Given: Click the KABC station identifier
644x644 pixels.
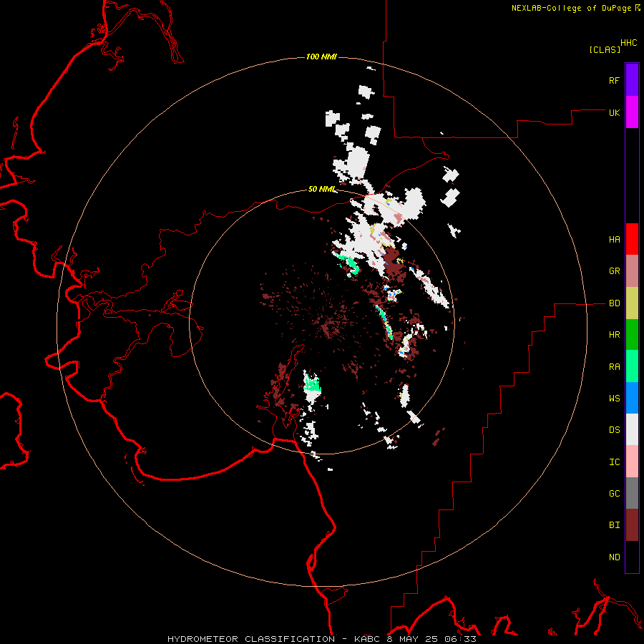Looking at the screenshot, I should tap(368, 639).
